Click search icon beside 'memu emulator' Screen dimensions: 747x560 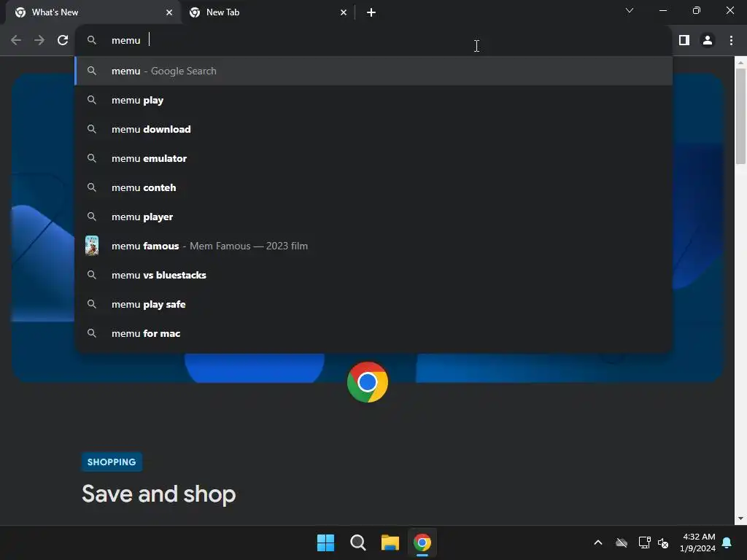(92, 158)
